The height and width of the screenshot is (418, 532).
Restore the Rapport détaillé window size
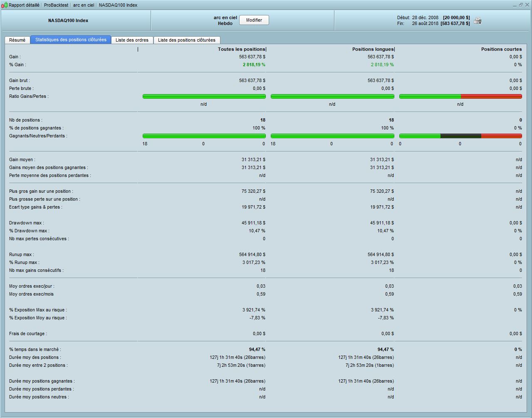click(521, 5)
